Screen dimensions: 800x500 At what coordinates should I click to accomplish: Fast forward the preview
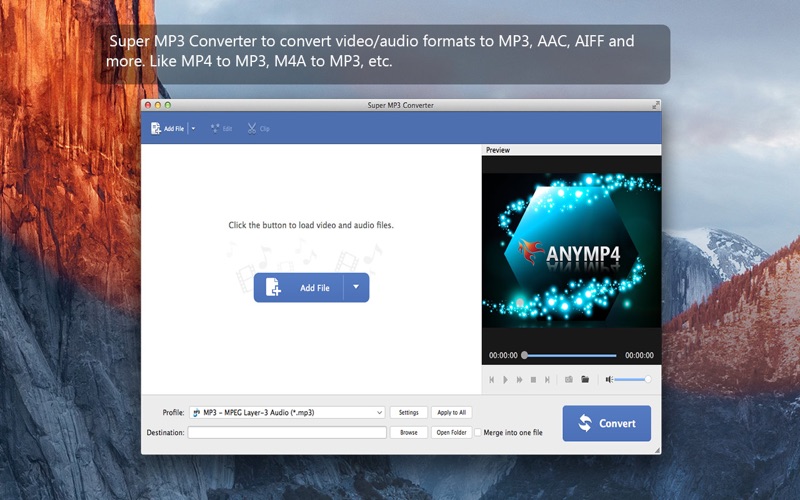coord(519,380)
